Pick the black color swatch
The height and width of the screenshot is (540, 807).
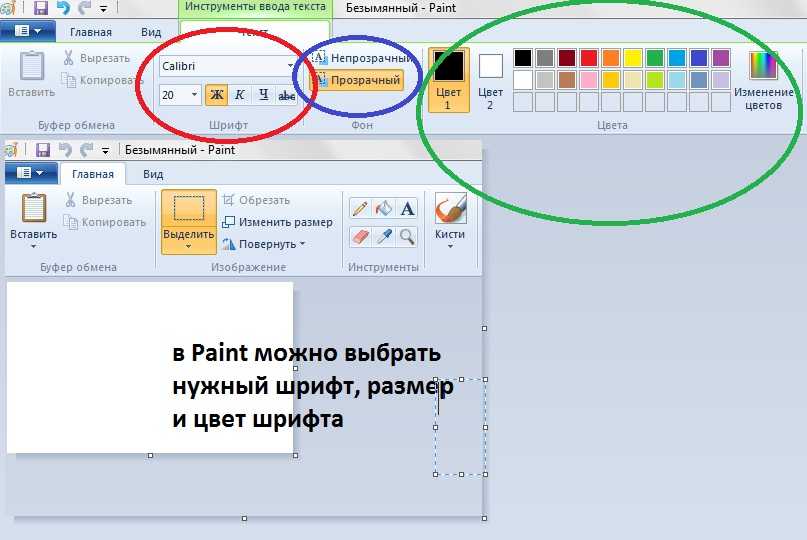tap(522, 58)
